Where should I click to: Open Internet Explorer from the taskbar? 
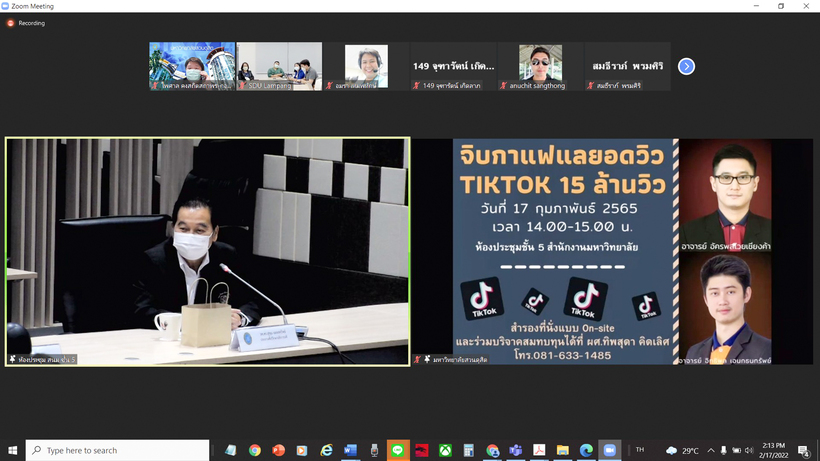pos(326,450)
